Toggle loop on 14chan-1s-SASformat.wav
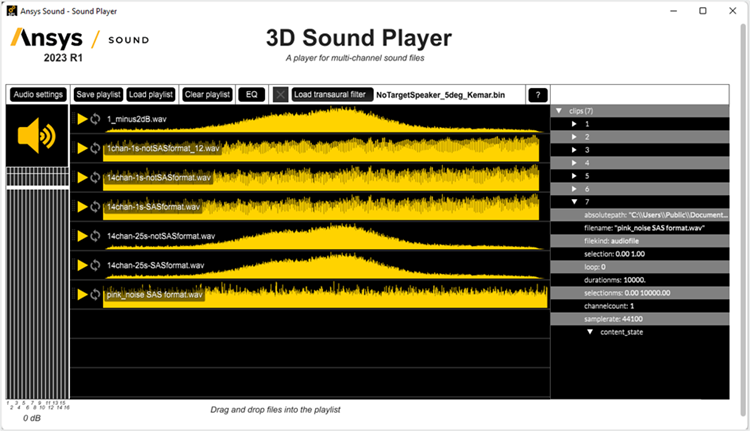Screen dimensions: 750x431 point(95,207)
